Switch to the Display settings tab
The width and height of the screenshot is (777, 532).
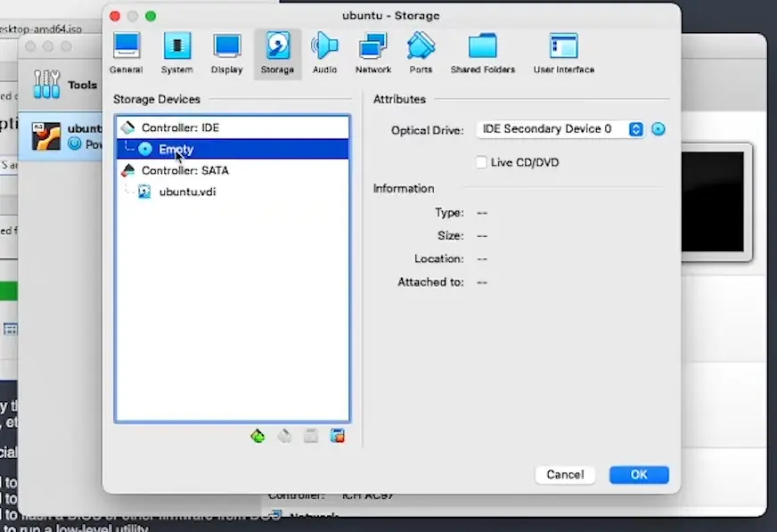click(x=227, y=53)
